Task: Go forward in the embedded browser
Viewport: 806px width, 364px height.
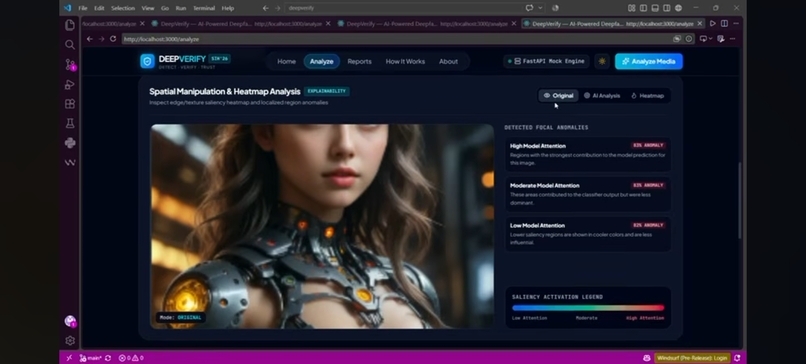Action: (101, 39)
